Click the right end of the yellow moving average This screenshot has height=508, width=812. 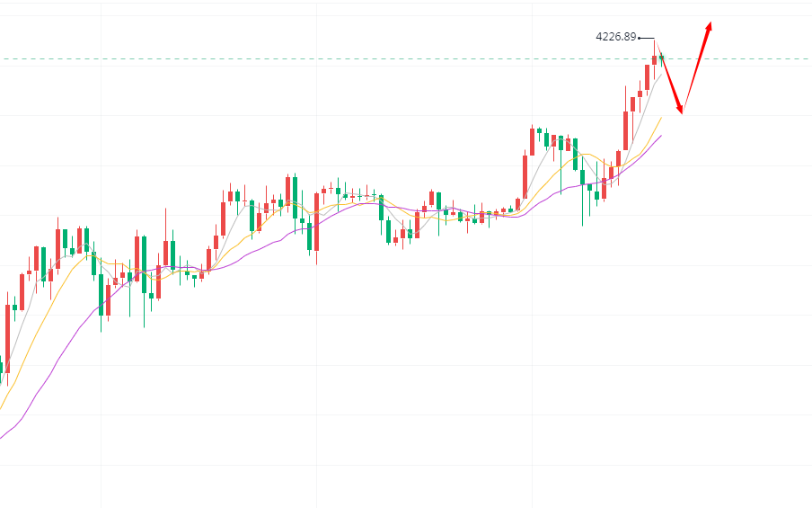(662, 117)
